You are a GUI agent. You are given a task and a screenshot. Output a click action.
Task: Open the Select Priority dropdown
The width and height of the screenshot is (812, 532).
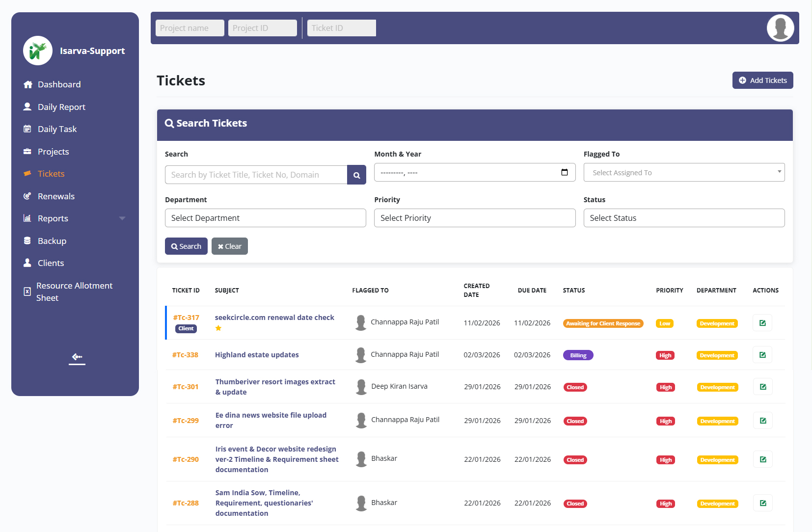474,218
